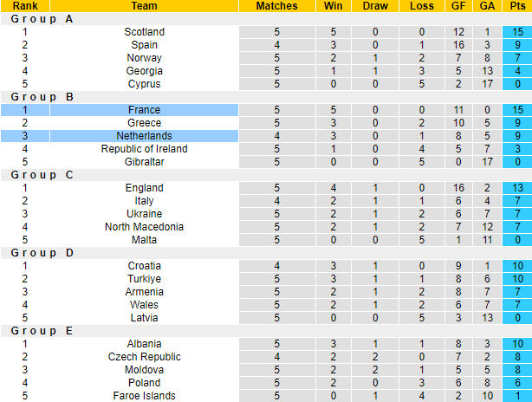Click the Scotland team name
The width and height of the screenshot is (532, 402).
point(144,32)
